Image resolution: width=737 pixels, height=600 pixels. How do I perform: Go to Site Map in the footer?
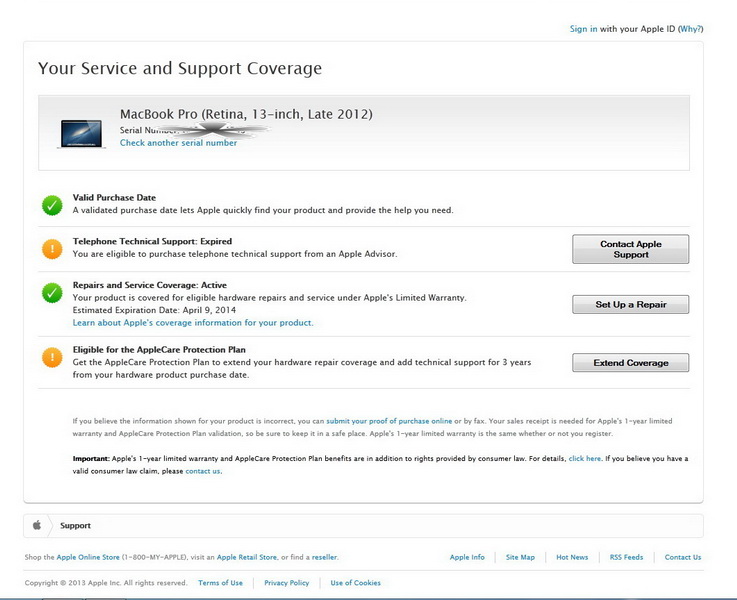[520, 557]
